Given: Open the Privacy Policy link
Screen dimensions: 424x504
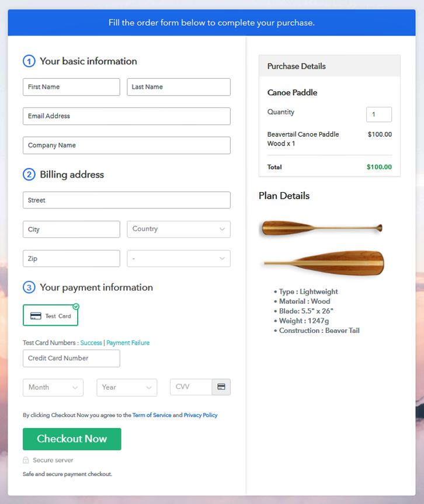Looking at the screenshot, I should coord(200,415).
